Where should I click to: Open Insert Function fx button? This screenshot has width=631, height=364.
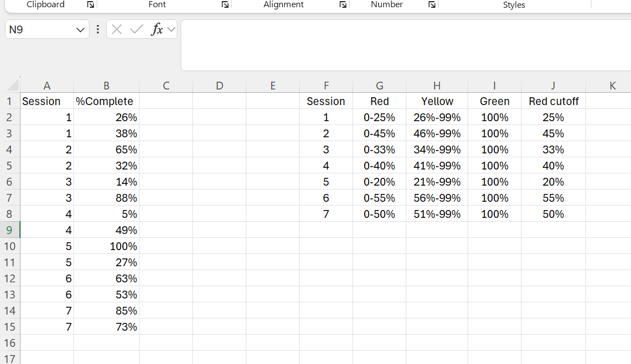[x=157, y=29]
